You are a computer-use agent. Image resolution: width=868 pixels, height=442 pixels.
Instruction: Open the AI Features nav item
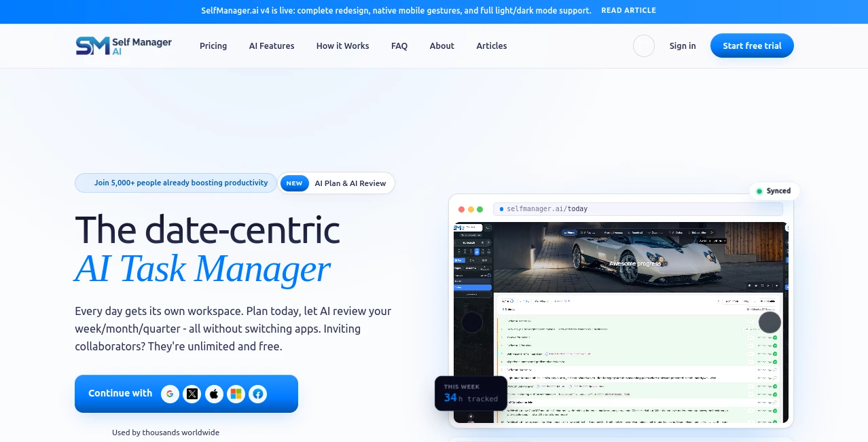click(272, 45)
